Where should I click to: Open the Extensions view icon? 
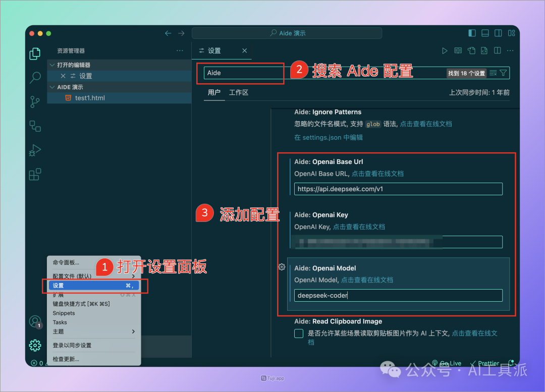[35, 175]
